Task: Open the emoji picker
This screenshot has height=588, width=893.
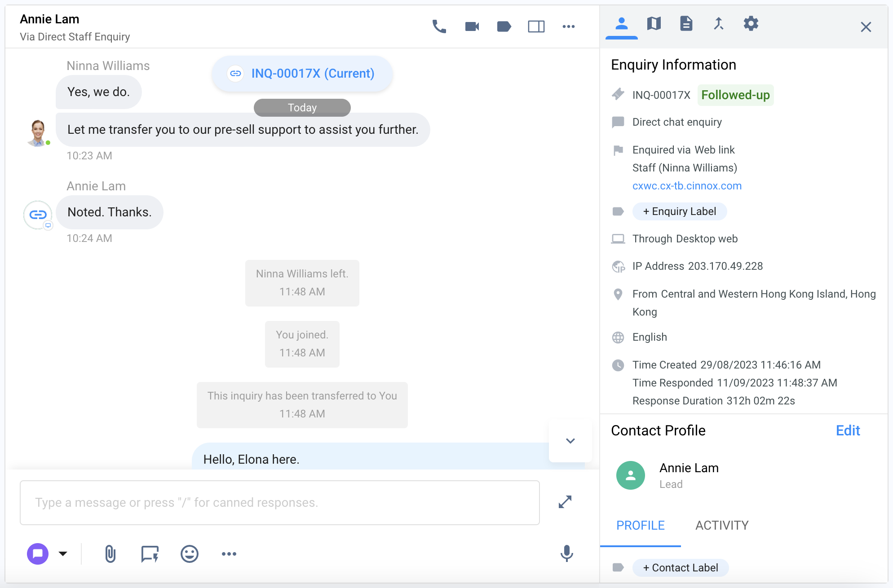Action: (189, 554)
